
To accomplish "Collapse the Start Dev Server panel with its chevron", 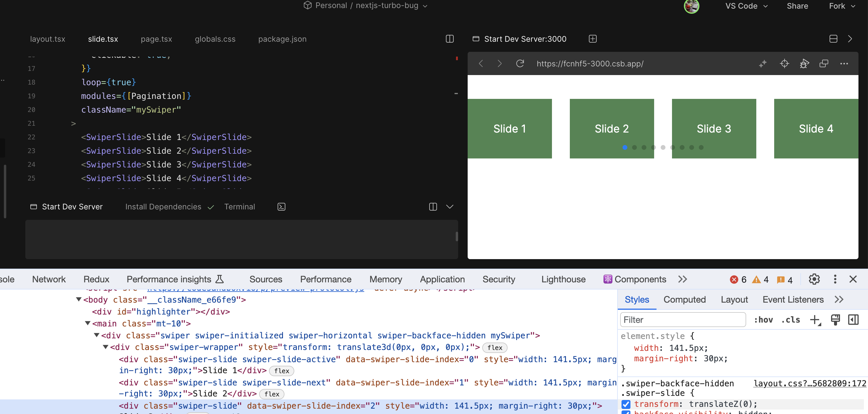I will pos(450,206).
